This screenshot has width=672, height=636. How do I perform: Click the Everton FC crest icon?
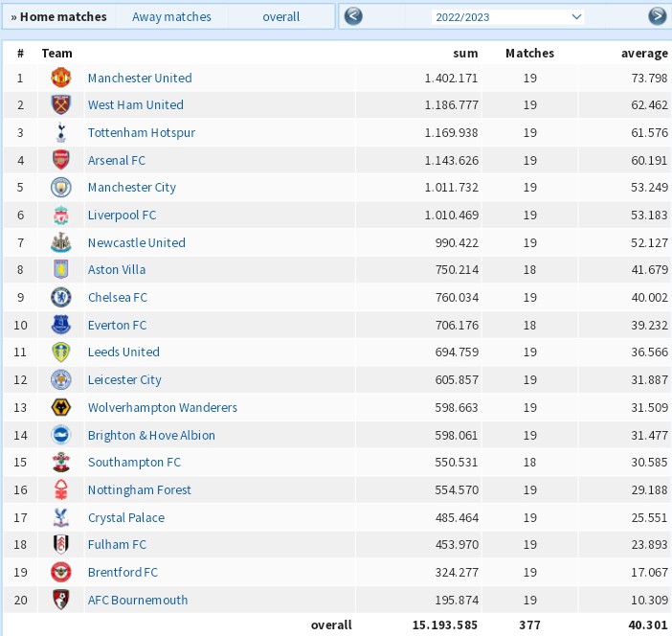[x=61, y=325]
